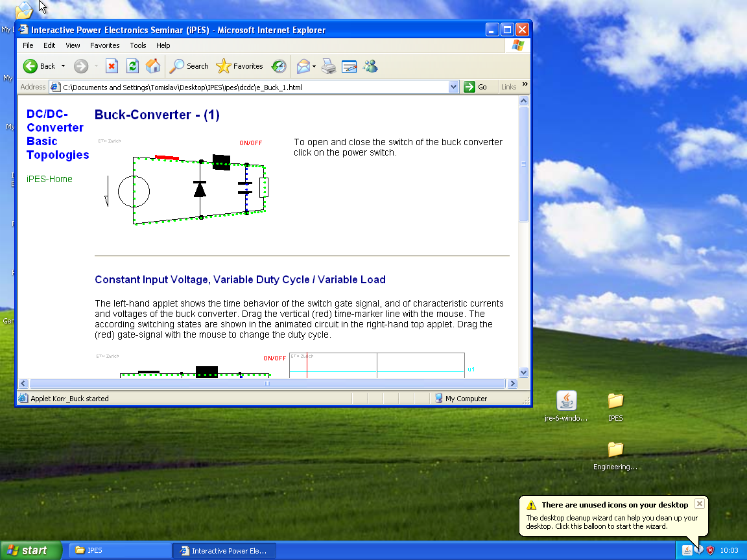Select the jre-6-windo... installer desktop icon
747x560 pixels.
point(567,406)
